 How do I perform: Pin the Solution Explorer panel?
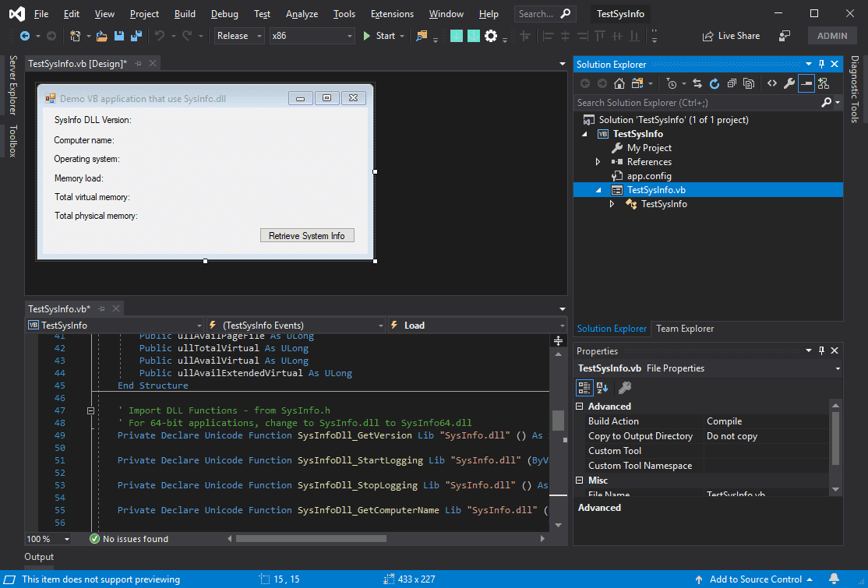pos(821,64)
